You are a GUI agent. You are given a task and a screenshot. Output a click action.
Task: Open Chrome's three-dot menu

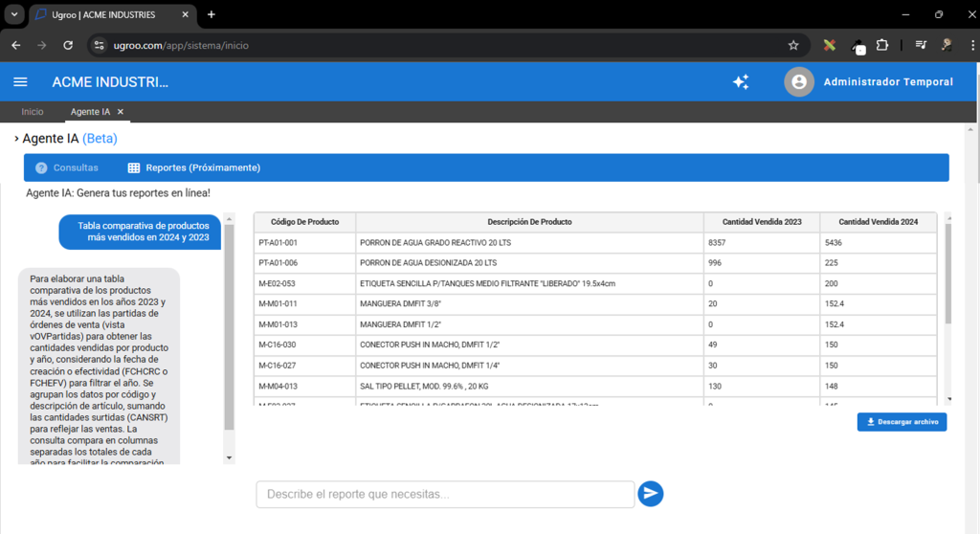(972, 45)
